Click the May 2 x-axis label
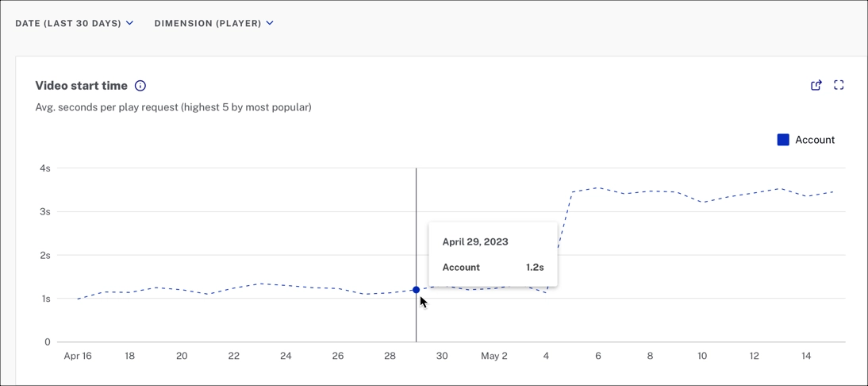 point(494,356)
